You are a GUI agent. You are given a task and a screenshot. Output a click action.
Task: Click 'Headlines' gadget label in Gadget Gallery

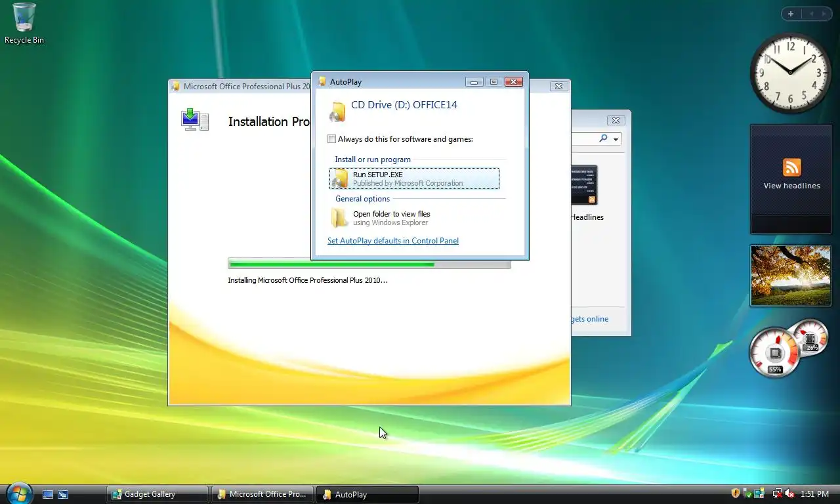click(x=587, y=217)
